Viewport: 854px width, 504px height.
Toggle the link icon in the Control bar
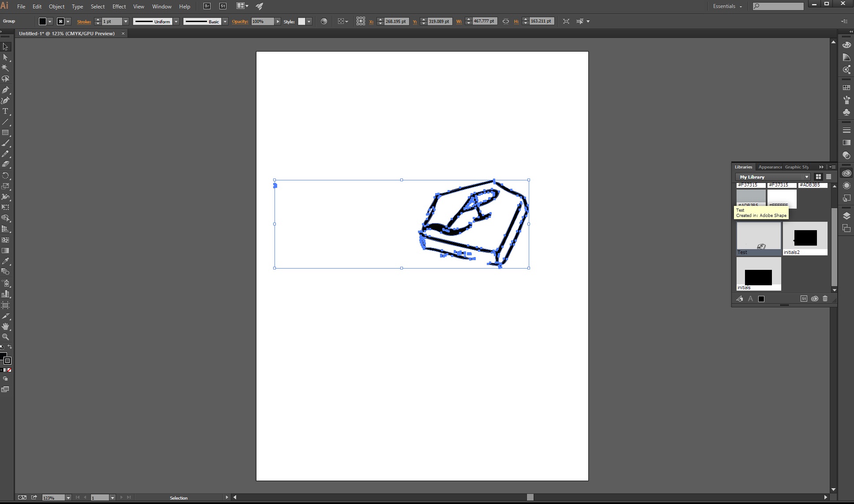(505, 21)
